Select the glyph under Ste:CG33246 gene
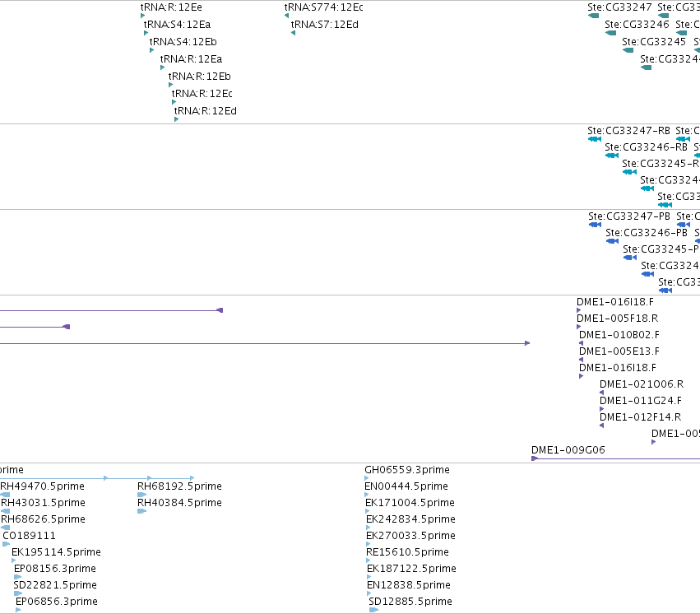This screenshot has height=614, width=700. [610, 33]
